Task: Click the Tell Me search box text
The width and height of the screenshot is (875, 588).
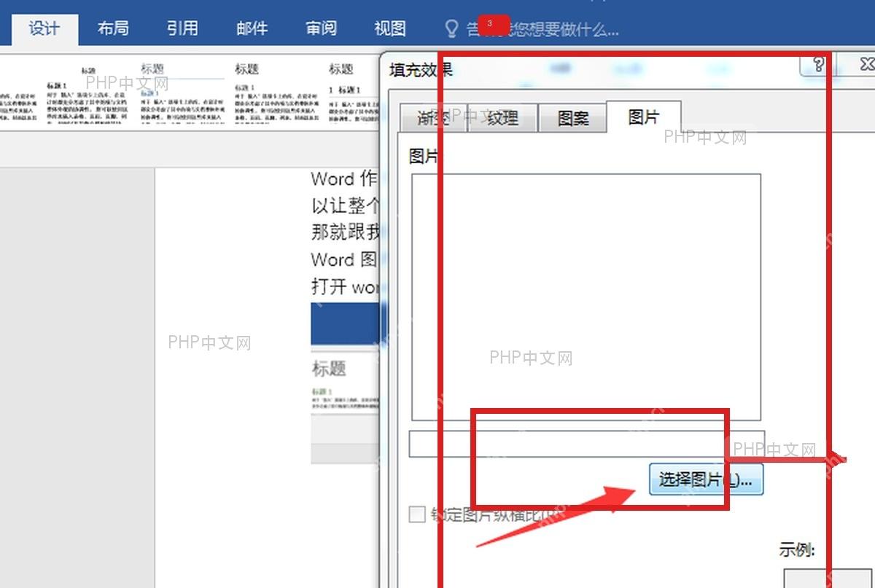Action: tap(542, 29)
